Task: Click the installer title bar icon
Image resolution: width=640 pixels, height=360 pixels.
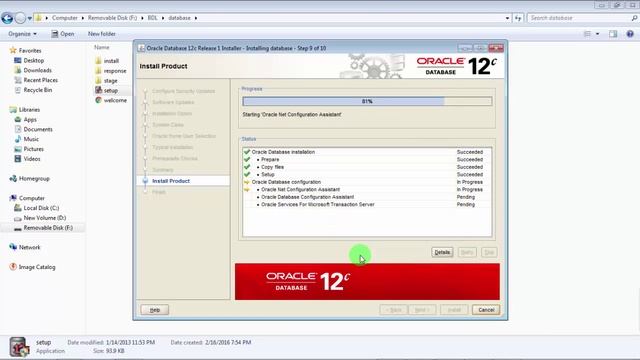Action: (141, 48)
